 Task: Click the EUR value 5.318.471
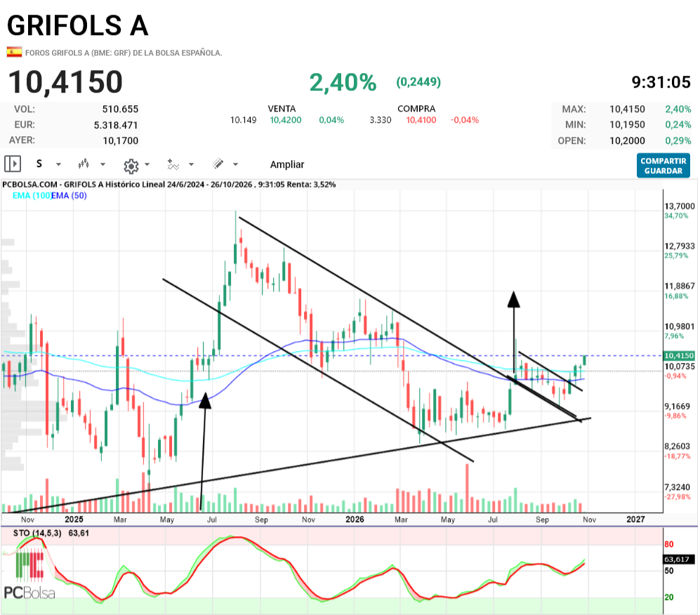coord(116,125)
